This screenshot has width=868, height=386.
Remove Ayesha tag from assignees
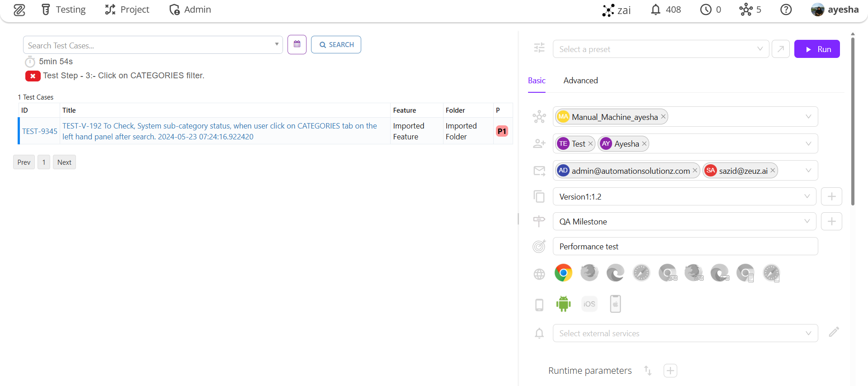[x=644, y=144]
